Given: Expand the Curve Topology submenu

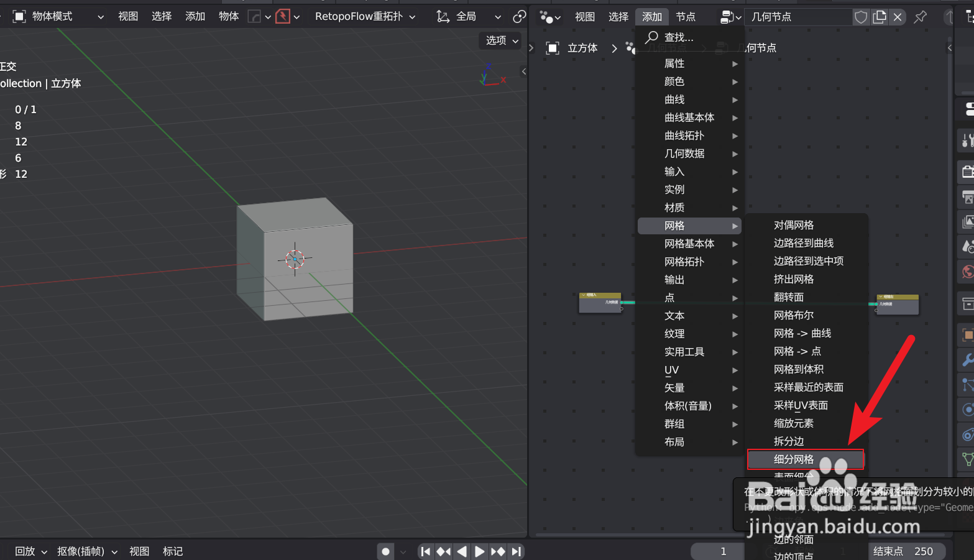Looking at the screenshot, I should coord(689,135).
